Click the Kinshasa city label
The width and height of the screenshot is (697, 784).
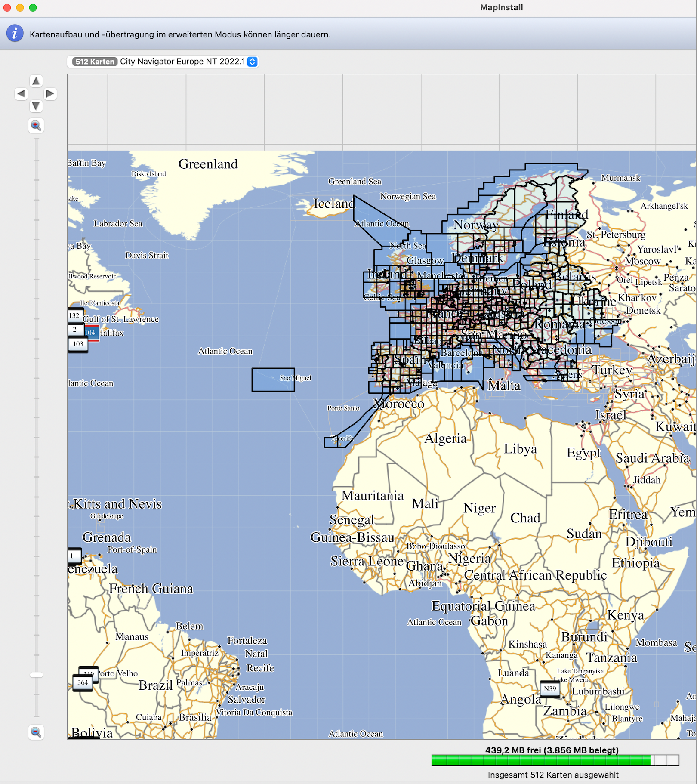[527, 644]
